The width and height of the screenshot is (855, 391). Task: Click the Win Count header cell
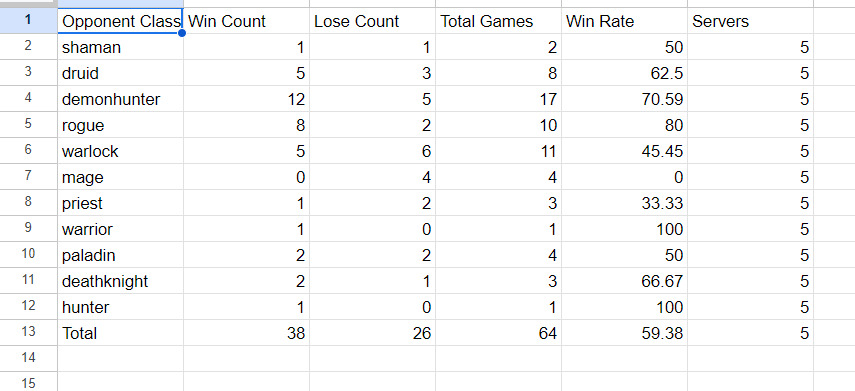(x=246, y=21)
